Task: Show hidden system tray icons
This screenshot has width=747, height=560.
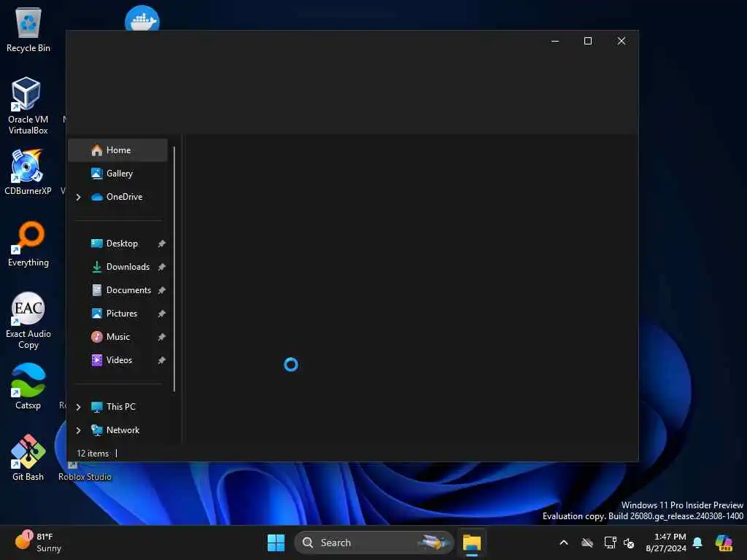Action: [x=564, y=542]
